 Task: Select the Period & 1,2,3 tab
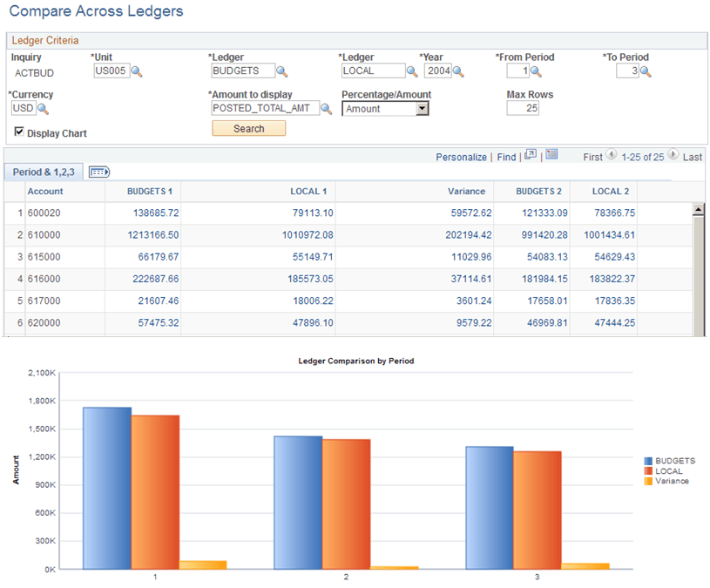42,172
